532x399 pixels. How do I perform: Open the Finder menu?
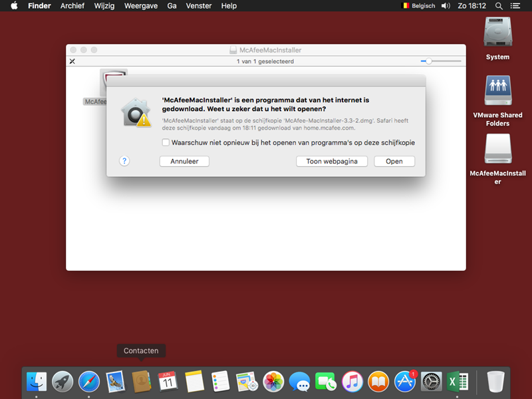[39, 6]
